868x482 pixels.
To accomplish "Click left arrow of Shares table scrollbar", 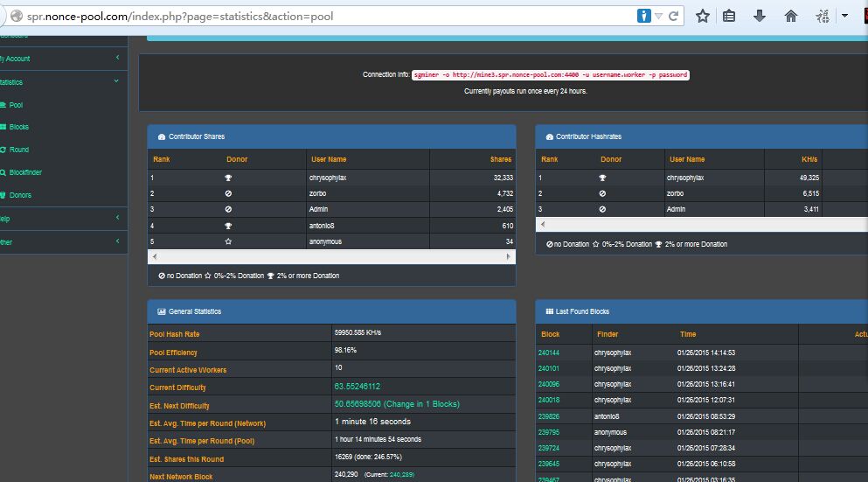I will [x=155, y=256].
